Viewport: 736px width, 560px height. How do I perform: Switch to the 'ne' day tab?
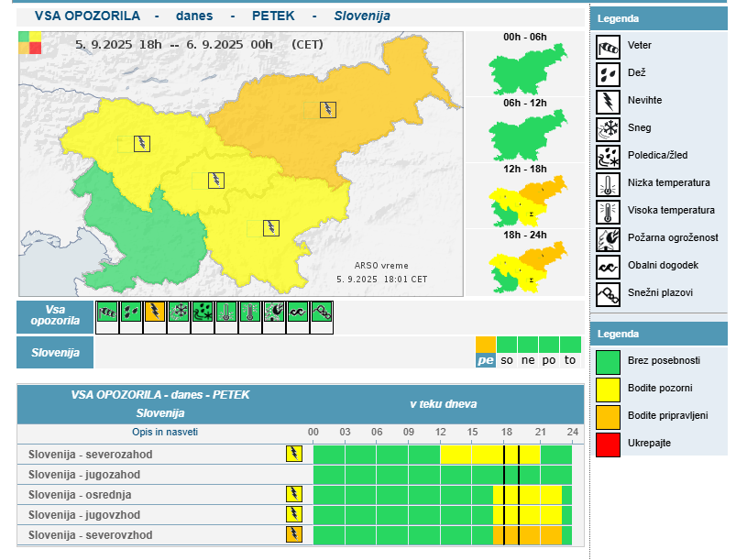tap(528, 360)
